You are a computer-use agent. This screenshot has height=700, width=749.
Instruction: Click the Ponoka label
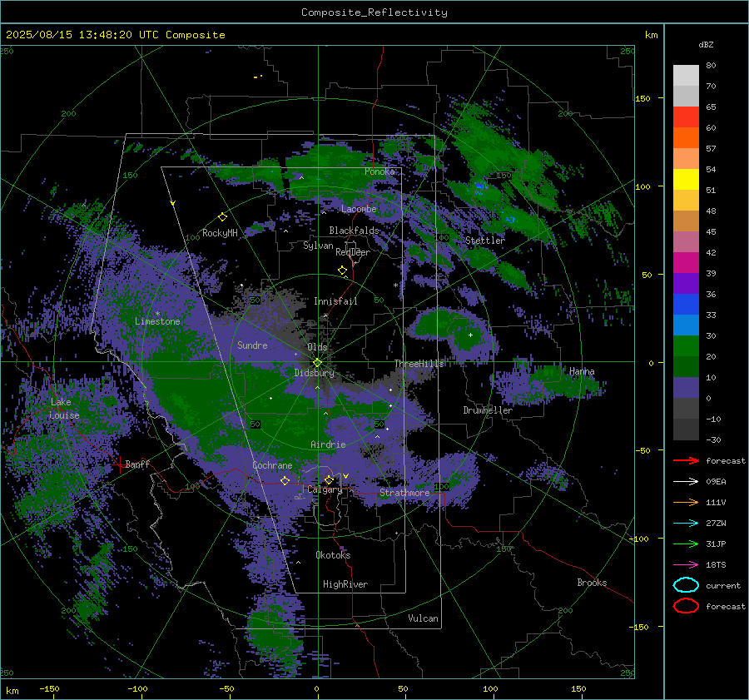click(x=379, y=171)
